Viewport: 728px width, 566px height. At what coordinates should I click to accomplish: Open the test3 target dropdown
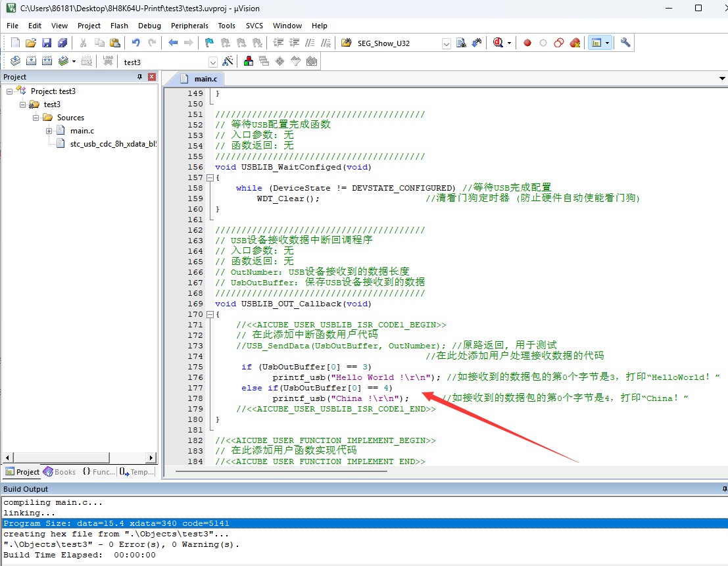click(x=213, y=62)
